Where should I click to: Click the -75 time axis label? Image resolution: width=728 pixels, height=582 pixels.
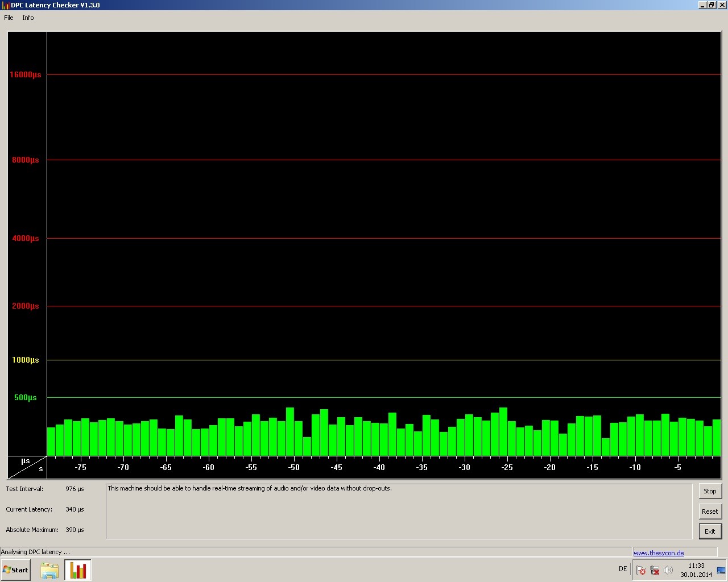(x=80, y=467)
